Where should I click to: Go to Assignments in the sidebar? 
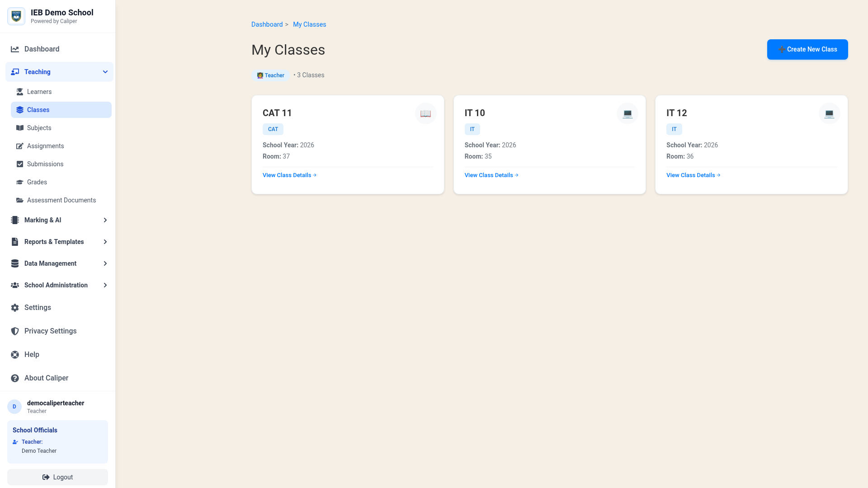pyautogui.click(x=45, y=146)
